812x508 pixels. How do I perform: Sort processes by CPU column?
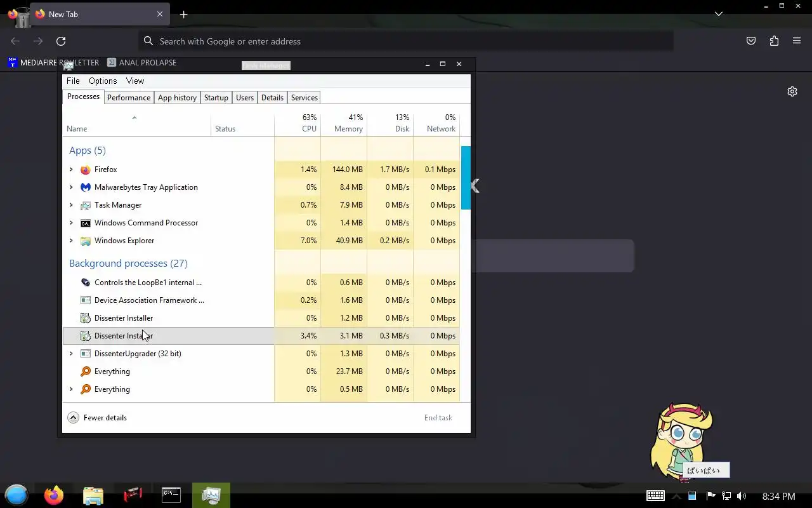point(298,123)
